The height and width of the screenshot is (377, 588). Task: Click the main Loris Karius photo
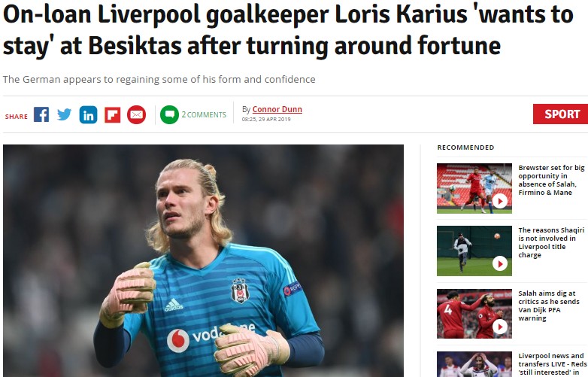pyautogui.click(x=203, y=260)
